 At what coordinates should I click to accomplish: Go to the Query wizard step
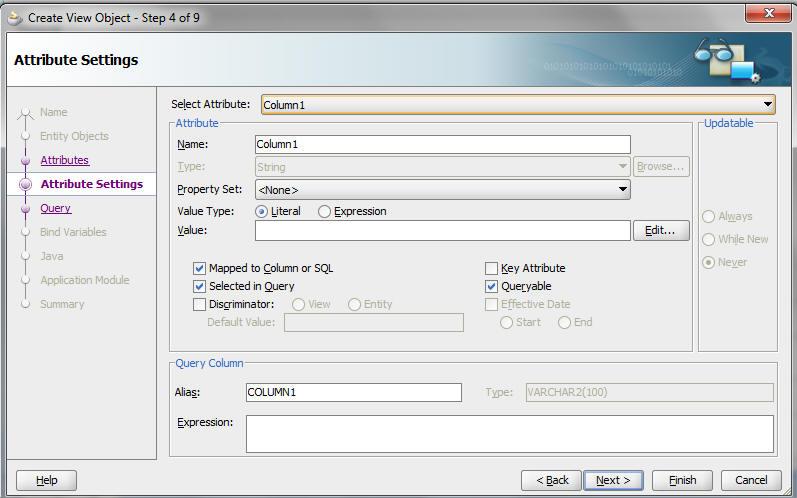coord(55,208)
